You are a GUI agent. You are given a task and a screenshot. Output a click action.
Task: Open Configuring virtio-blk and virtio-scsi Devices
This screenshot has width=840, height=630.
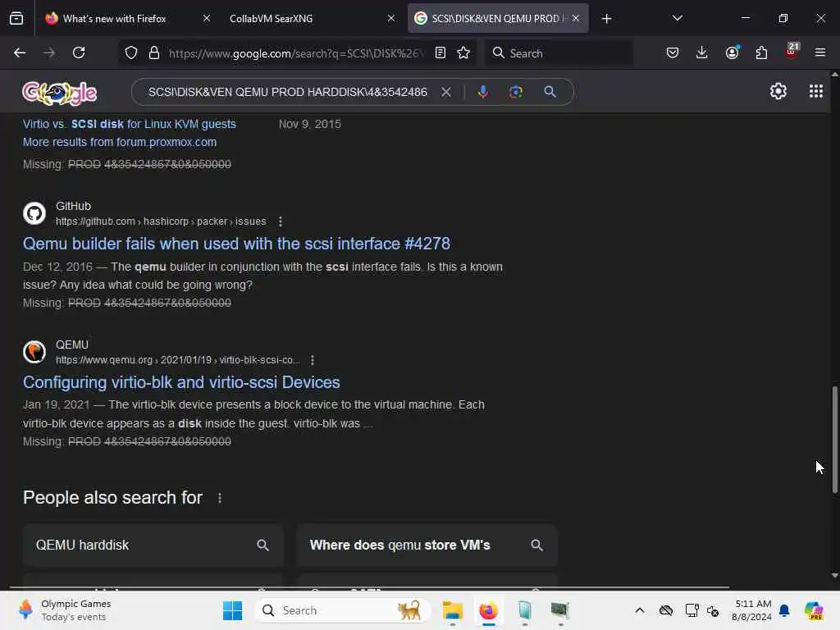pyautogui.click(x=181, y=382)
